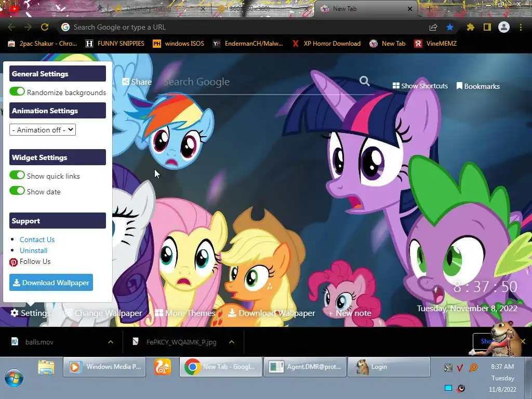The height and width of the screenshot is (399, 532).
Task: Switch to Windows Media Player taskbar button
Action: [104, 367]
